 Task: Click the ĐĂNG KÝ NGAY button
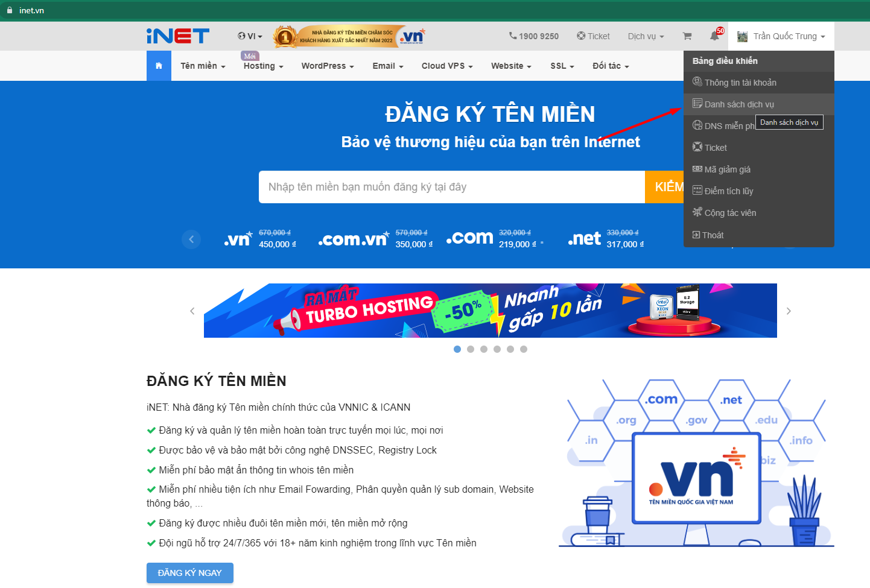pyautogui.click(x=189, y=573)
